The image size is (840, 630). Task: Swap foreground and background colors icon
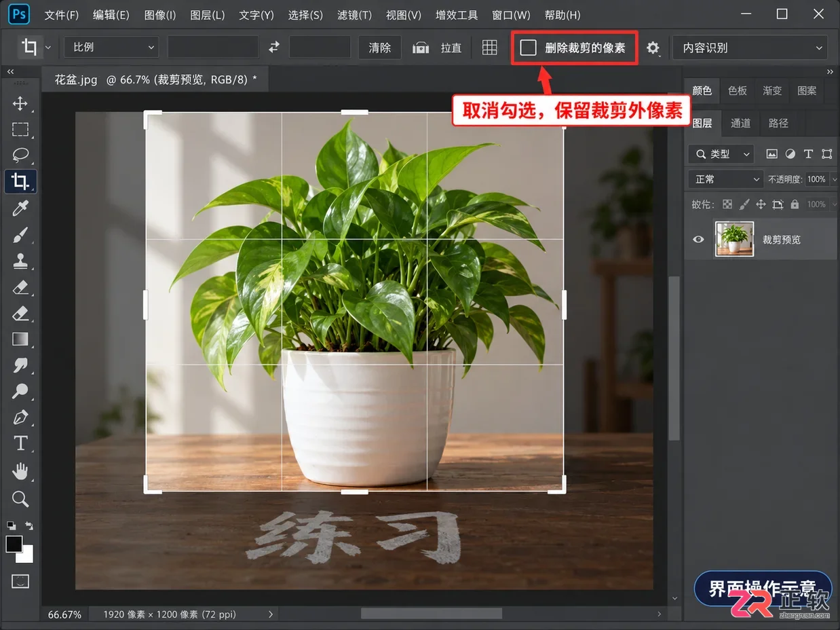click(x=28, y=525)
